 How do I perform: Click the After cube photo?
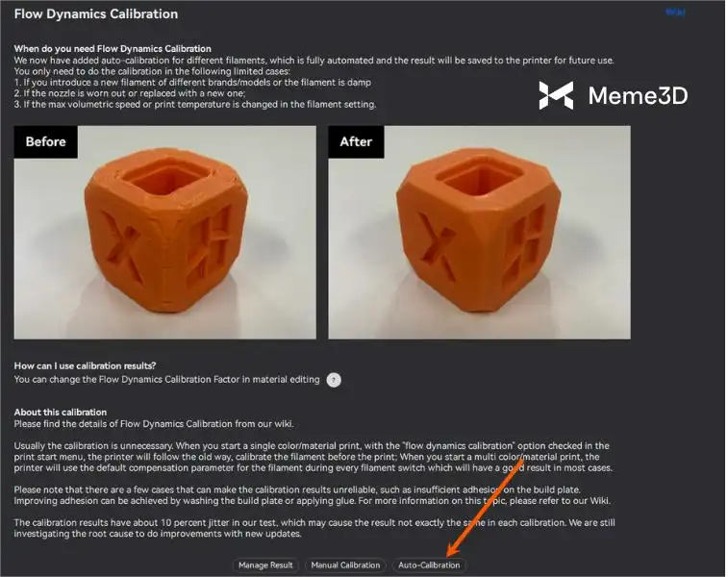pyautogui.click(x=479, y=232)
